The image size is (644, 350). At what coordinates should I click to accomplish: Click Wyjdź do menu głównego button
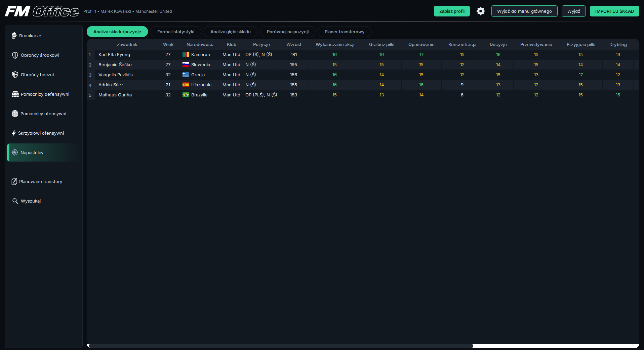tap(524, 11)
